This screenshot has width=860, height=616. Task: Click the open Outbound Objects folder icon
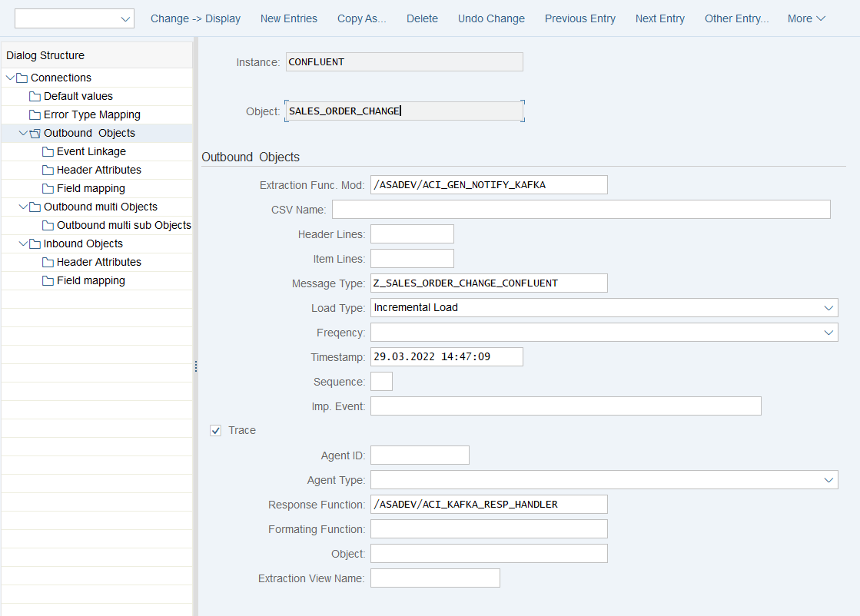[x=35, y=133]
